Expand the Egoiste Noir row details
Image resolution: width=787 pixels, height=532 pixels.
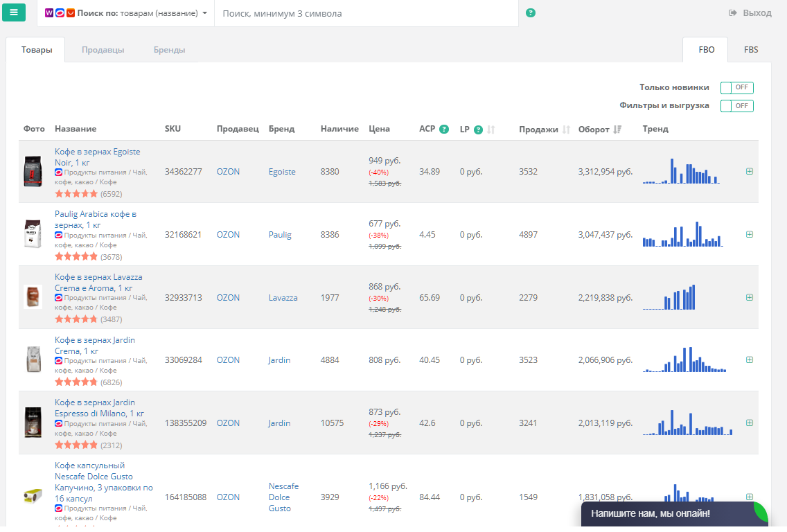750,171
